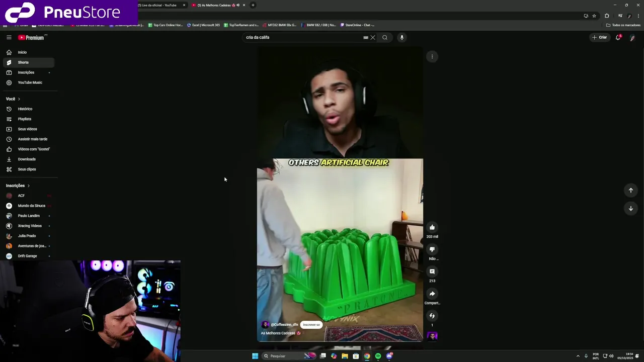Open Vídeos com "Gostei" list
This screenshot has width=644, height=362.
coord(28,149)
